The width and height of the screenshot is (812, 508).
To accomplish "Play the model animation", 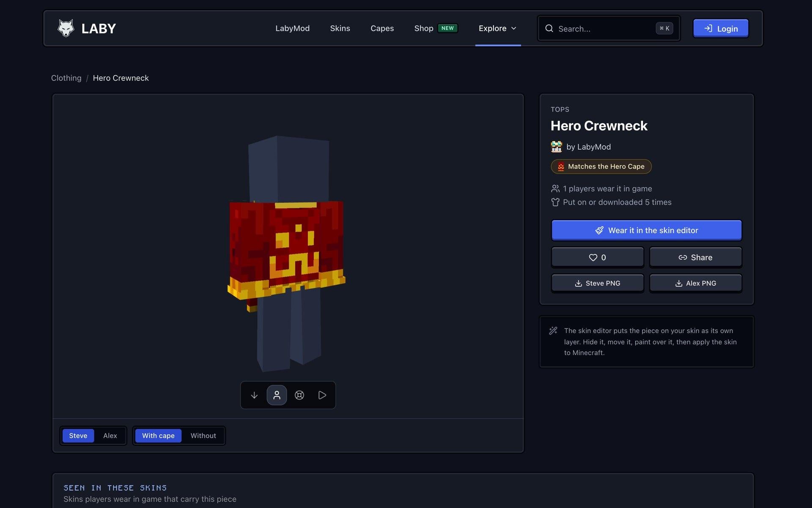I will pos(322,395).
